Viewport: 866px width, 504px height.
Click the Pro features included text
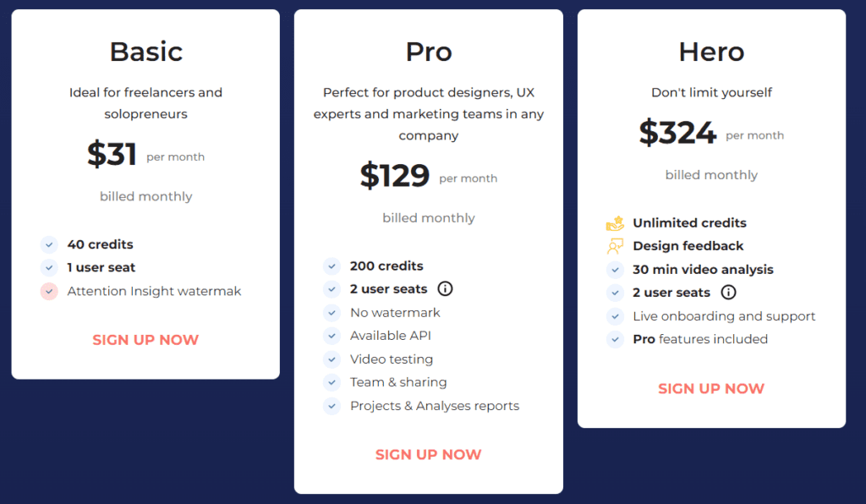pos(700,339)
